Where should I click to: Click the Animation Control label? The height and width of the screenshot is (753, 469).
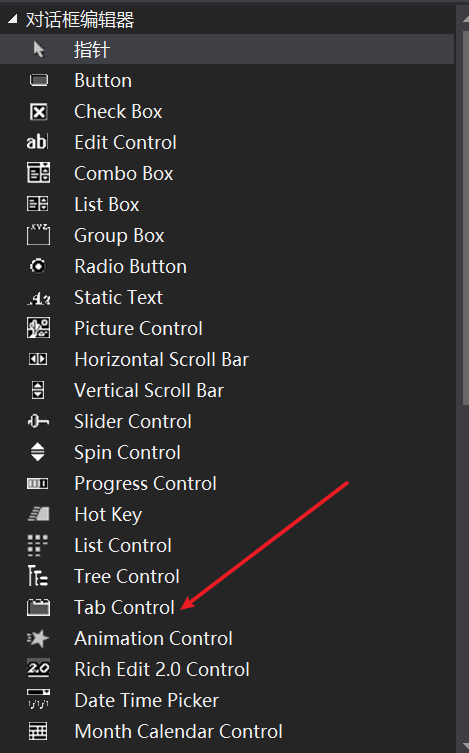[154, 638]
